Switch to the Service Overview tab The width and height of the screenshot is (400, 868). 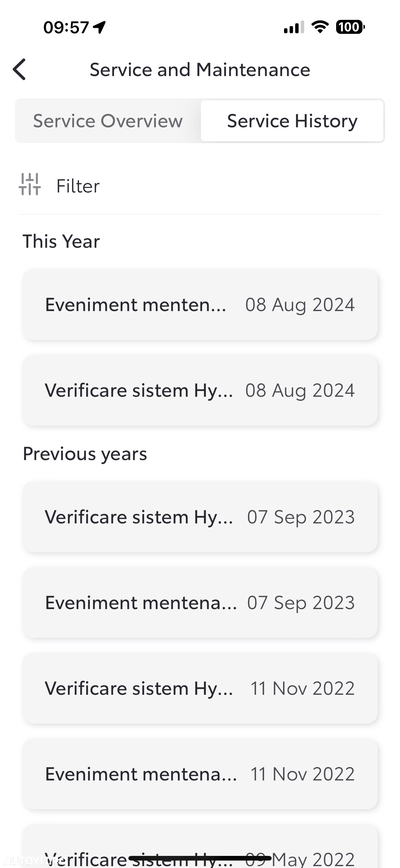point(108,121)
